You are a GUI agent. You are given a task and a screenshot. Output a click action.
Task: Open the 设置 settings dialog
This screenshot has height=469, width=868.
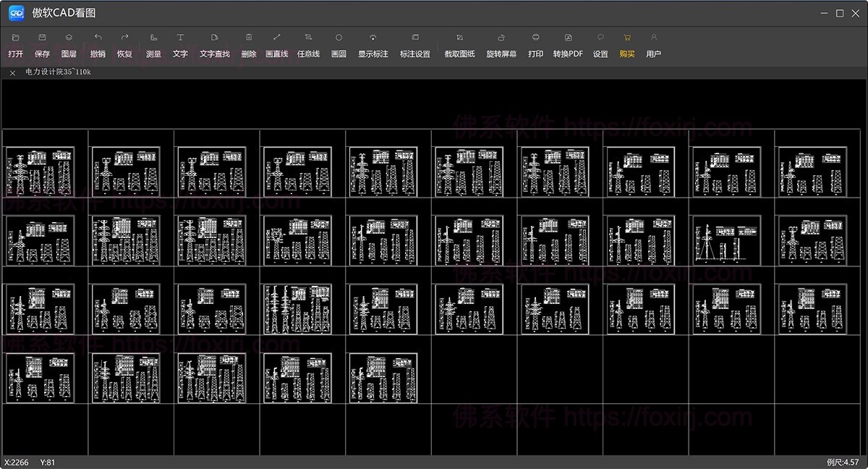pyautogui.click(x=600, y=45)
